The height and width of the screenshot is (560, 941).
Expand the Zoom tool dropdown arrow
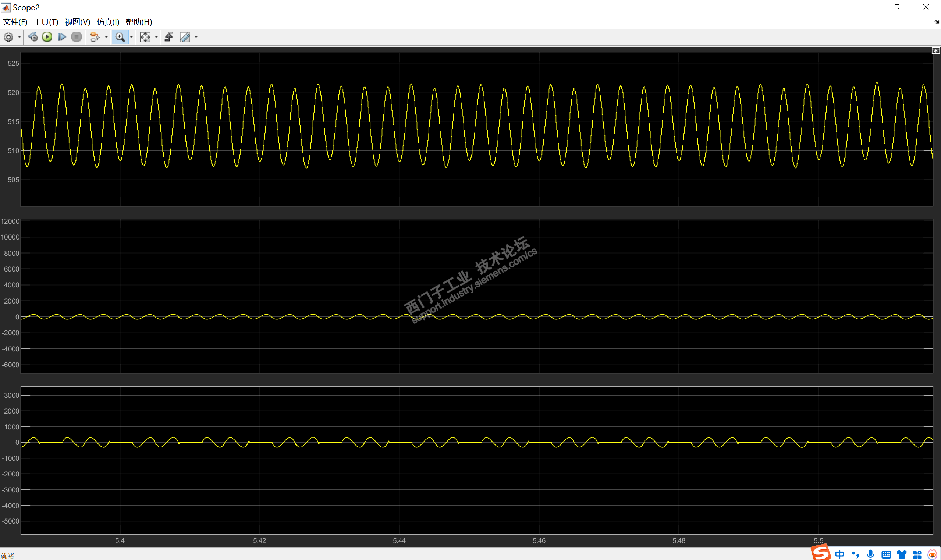(131, 37)
